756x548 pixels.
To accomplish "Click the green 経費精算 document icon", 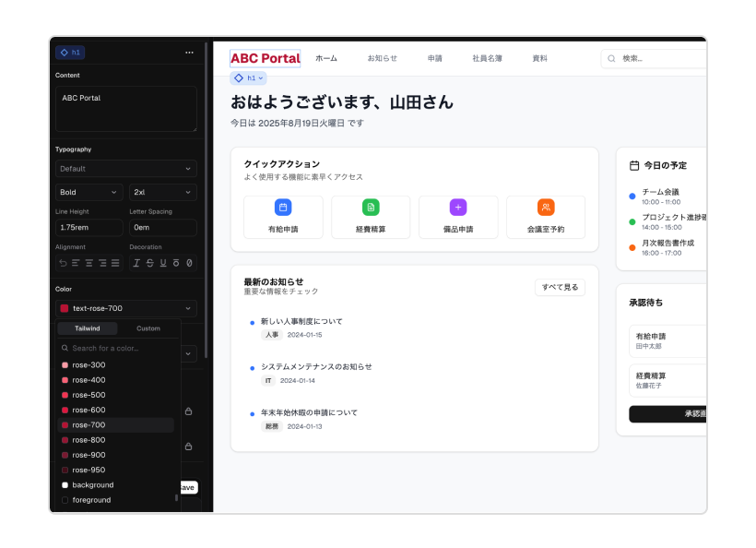I will click(x=371, y=208).
